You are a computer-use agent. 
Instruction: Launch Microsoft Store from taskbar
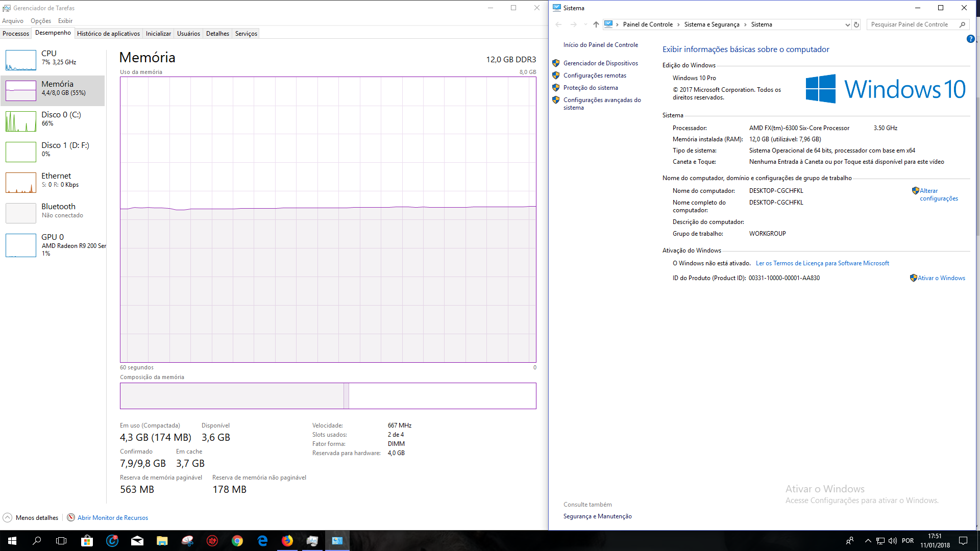click(x=87, y=541)
